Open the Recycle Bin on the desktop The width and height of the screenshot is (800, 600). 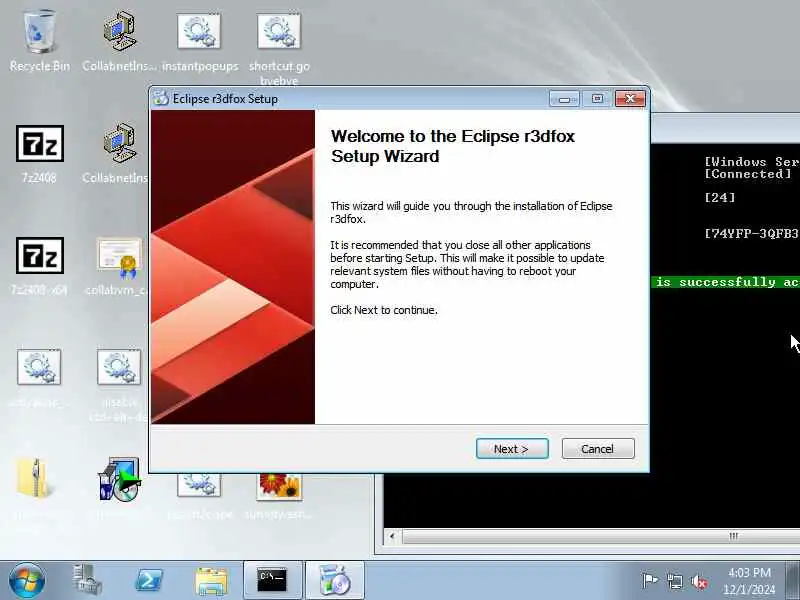[x=40, y=41]
